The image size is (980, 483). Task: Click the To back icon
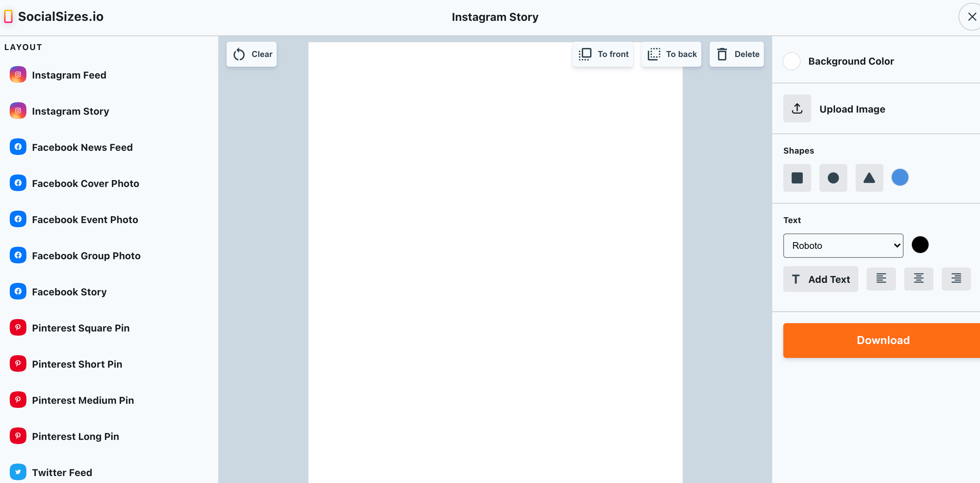pos(654,54)
